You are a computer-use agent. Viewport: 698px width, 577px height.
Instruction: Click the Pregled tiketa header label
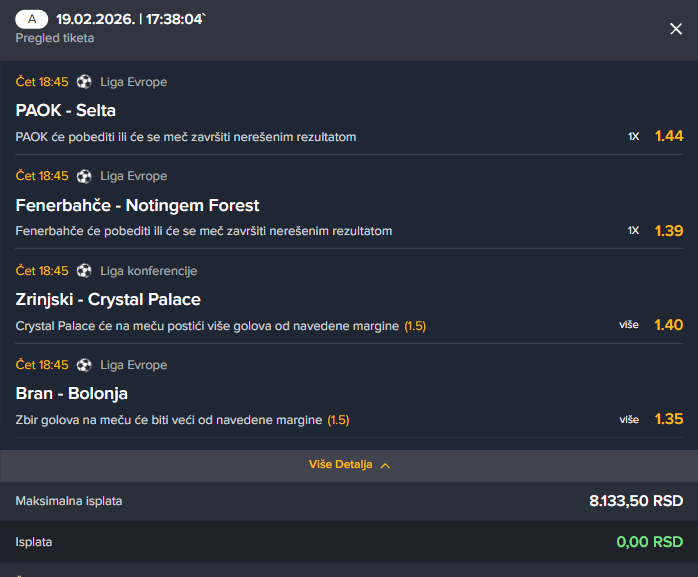coord(55,38)
